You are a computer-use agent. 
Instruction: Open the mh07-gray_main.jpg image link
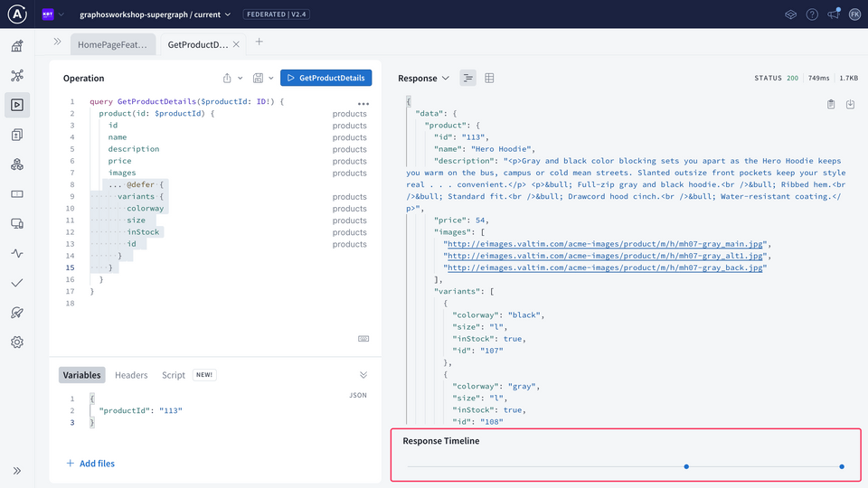coord(605,244)
